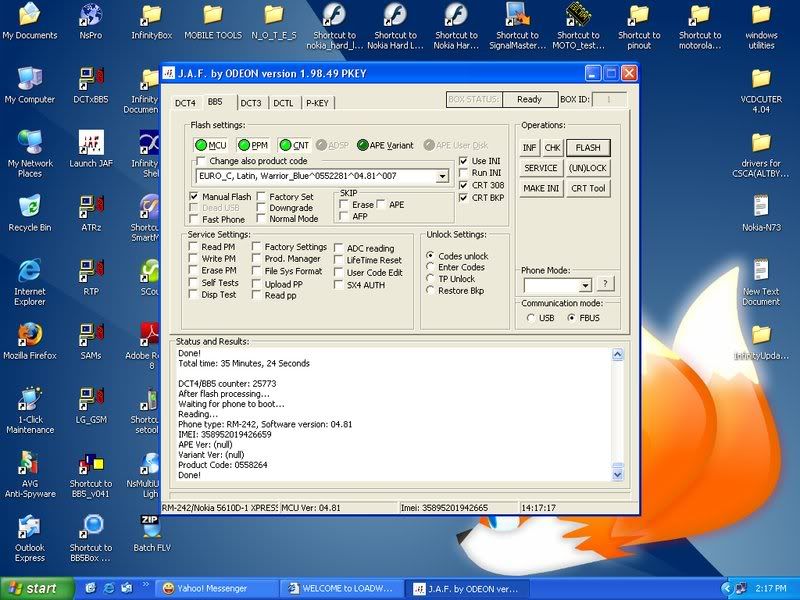Click the FLASH operation button

pos(588,148)
